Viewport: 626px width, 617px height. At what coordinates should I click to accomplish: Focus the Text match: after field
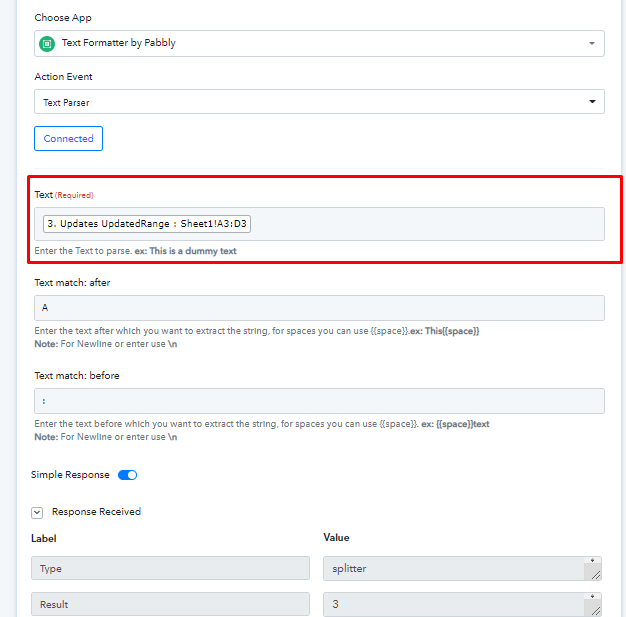(x=319, y=308)
